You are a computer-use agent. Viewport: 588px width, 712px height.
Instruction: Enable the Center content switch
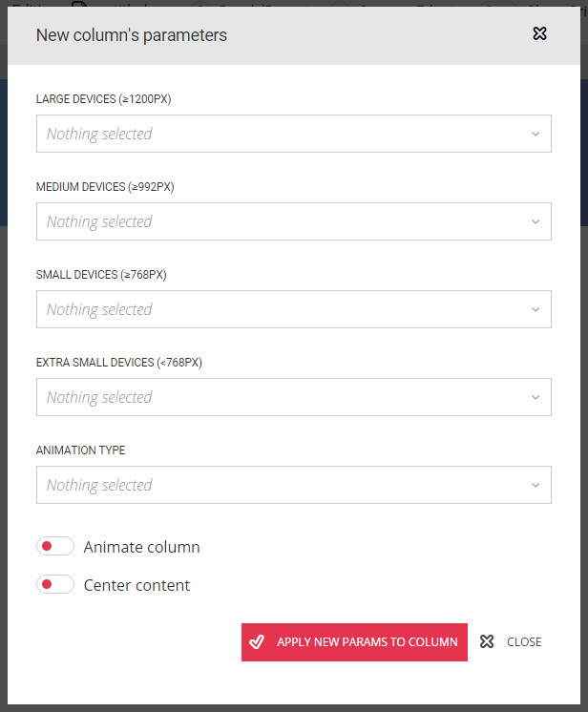coord(54,585)
